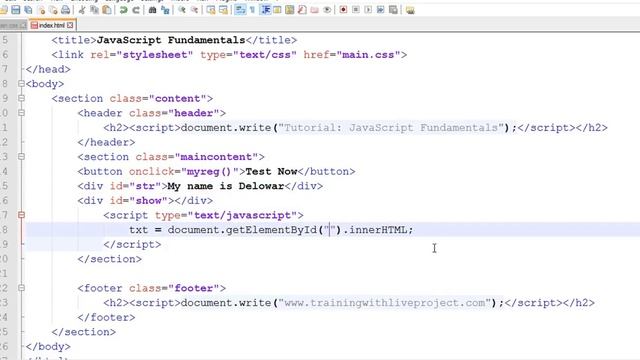Collapse the footer class footer fold
The height and width of the screenshot is (360, 640).
21,288
